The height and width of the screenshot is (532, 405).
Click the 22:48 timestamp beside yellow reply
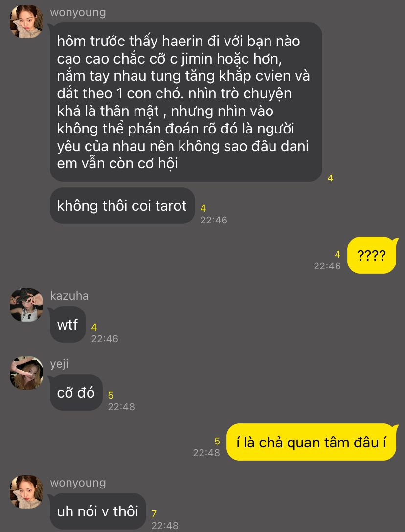click(206, 453)
